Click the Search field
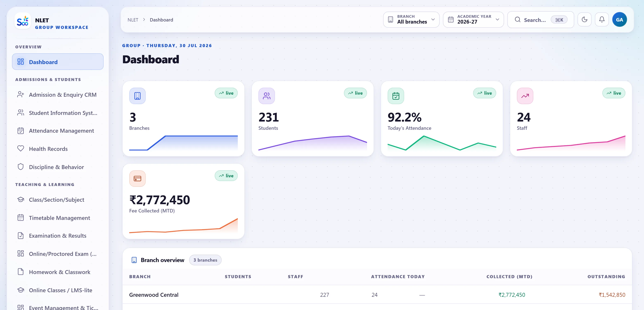644x310 pixels. 541,20
